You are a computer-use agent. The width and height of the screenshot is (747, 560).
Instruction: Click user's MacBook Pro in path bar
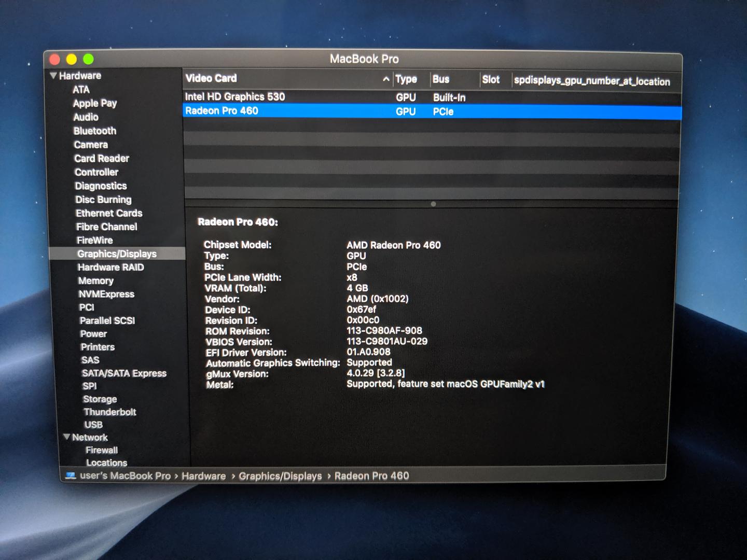coord(125,475)
